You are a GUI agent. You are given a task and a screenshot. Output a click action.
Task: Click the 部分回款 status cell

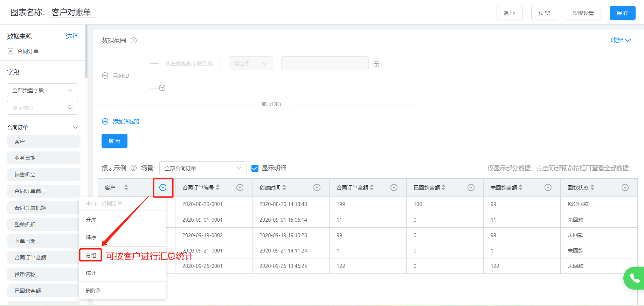coord(578,204)
